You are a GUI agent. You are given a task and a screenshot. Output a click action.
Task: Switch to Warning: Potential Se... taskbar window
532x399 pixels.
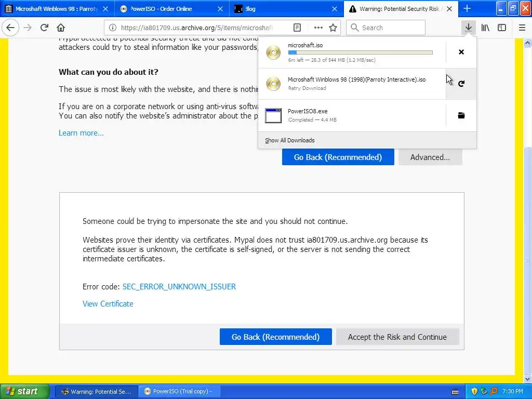[96, 392]
